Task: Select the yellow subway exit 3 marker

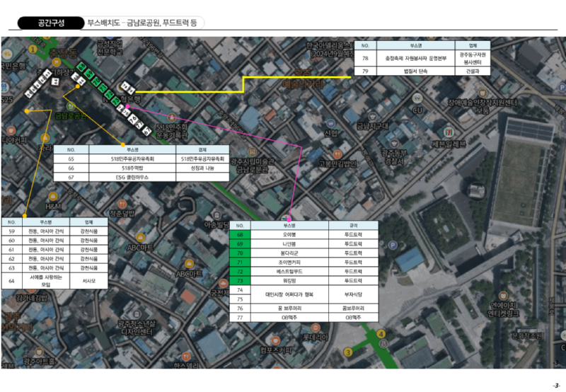Action: [x=347, y=352]
